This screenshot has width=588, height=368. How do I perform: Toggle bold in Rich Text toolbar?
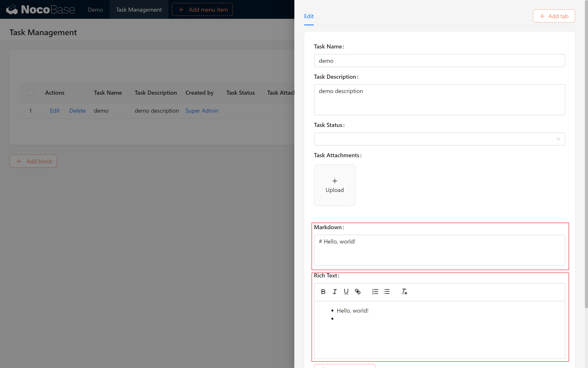pos(323,292)
